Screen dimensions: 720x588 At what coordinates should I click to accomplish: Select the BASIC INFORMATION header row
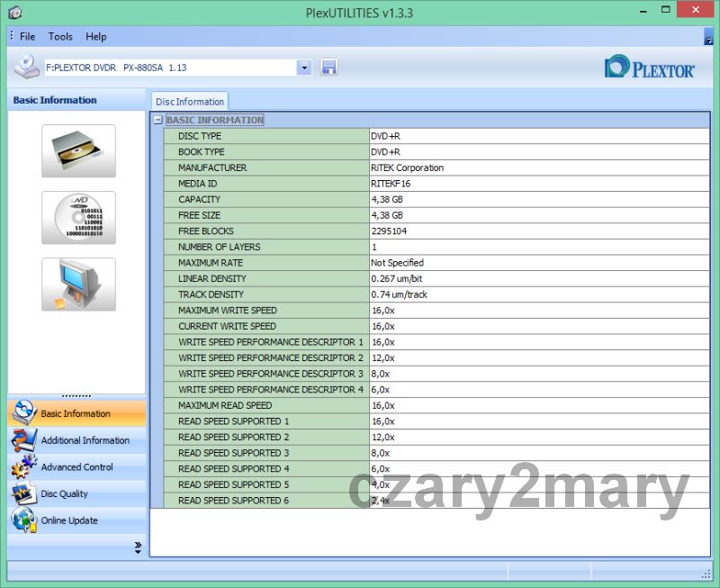pyautogui.click(x=430, y=120)
